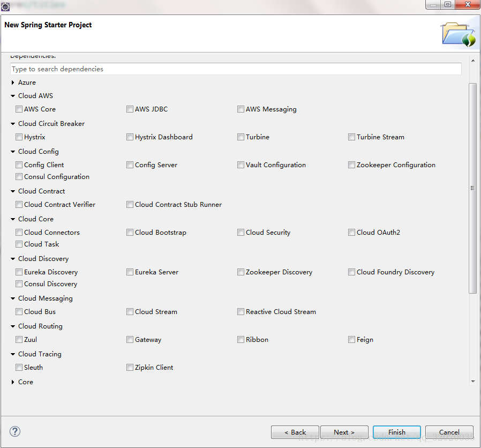Cancel the New Spring Starter wizard
This screenshot has width=481, height=448.
pyautogui.click(x=449, y=432)
